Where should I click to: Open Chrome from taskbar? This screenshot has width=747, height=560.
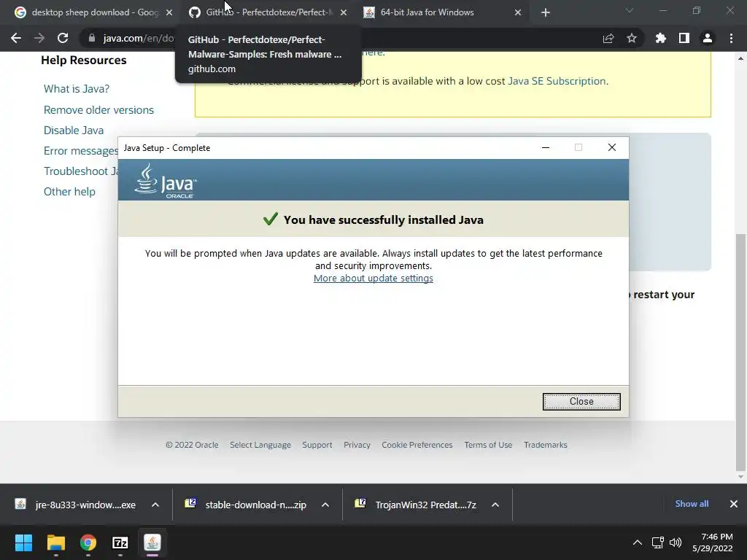pos(88,542)
